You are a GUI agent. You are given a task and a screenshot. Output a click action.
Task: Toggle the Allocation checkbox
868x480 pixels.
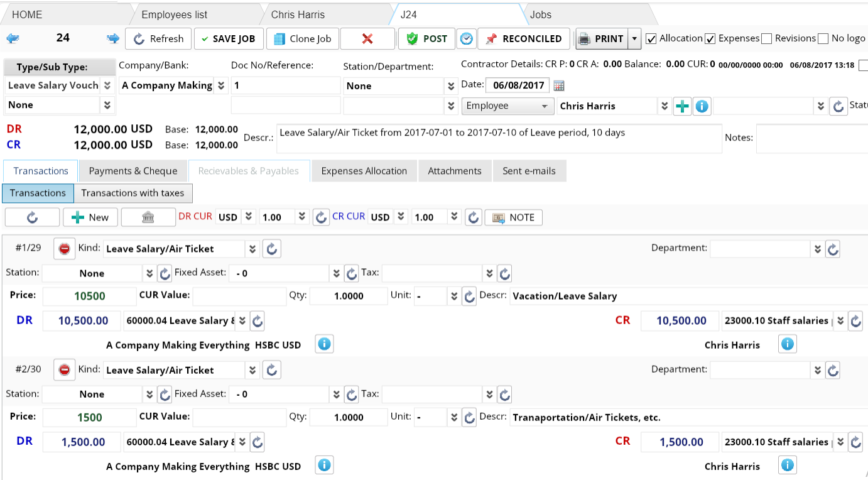point(651,39)
